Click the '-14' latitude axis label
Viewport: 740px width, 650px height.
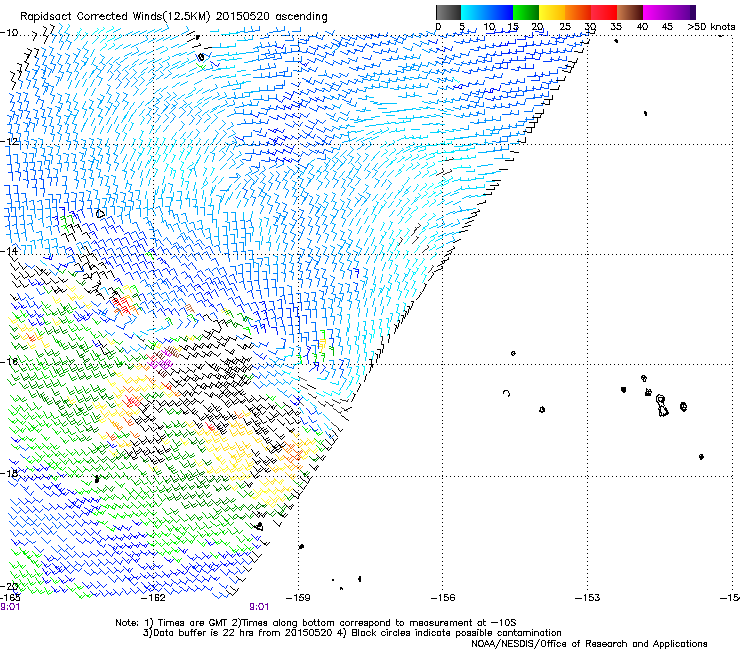(9, 251)
